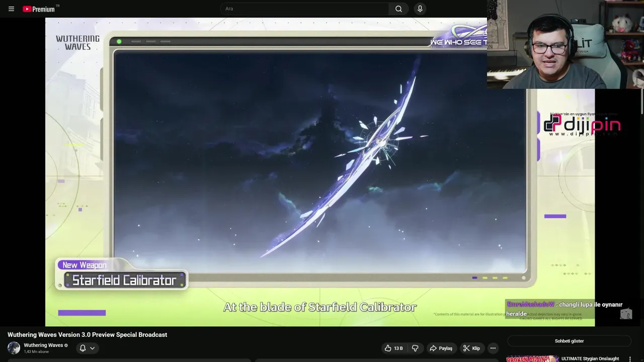644x362 pixels.
Task: Open the Wuthering Waves channel avatar
Action: coord(14,348)
